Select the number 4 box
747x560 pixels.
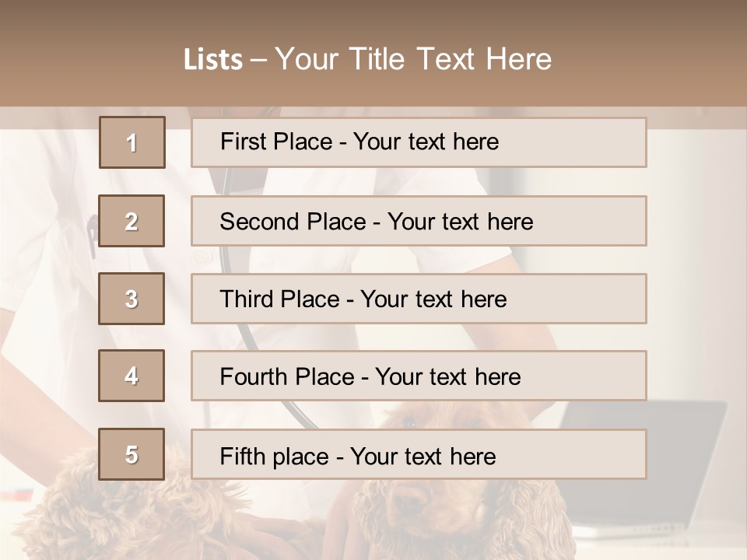[x=132, y=376]
